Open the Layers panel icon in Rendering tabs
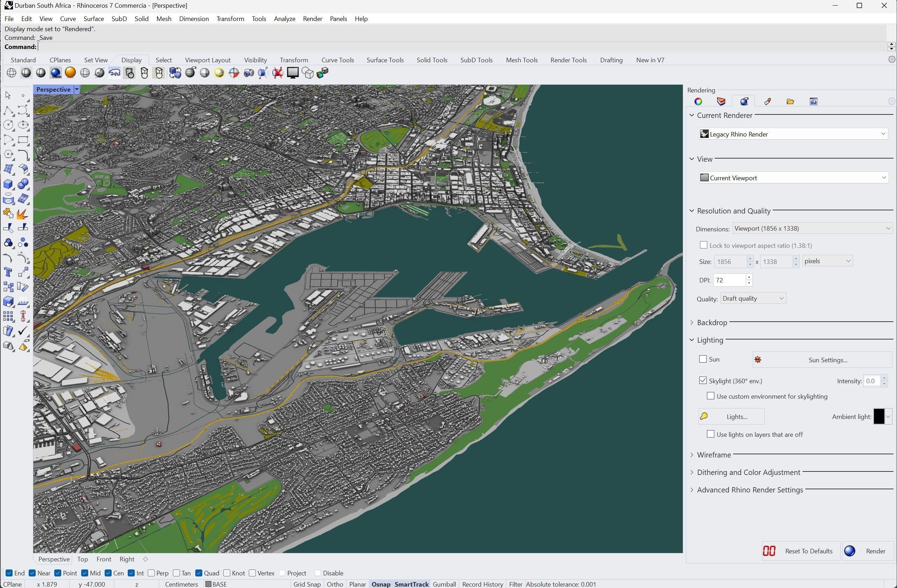This screenshot has height=588, width=897. [721, 101]
